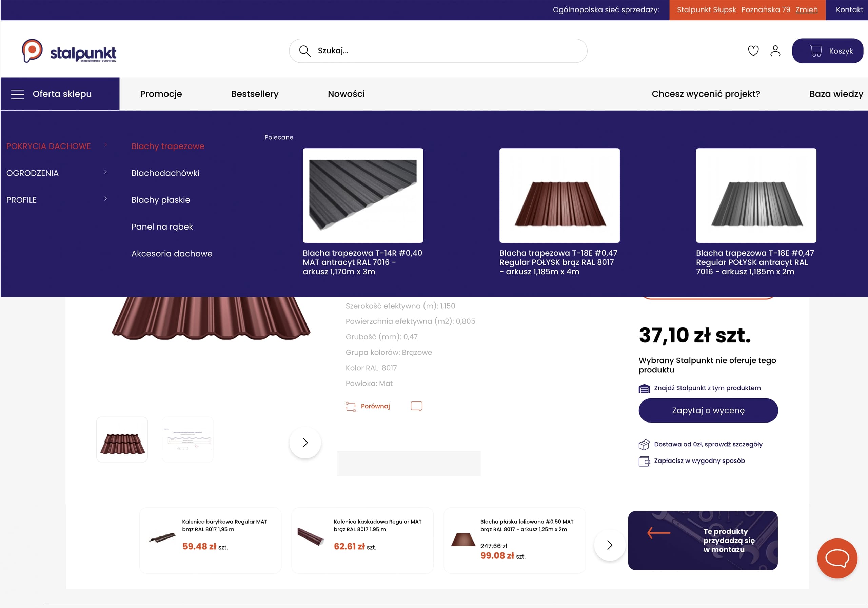Click the Stalpunkt logo
The height and width of the screenshot is (608, 868).
click(69, 51)
